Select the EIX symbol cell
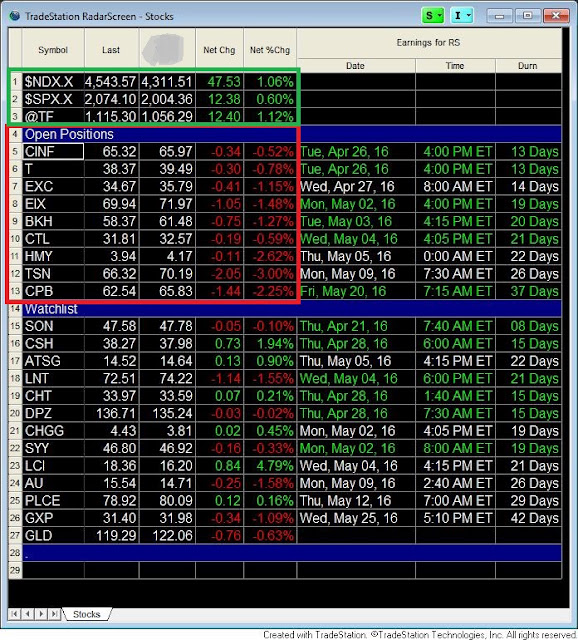Viewport: 578px width, 640px height. (x=53, y=204)
